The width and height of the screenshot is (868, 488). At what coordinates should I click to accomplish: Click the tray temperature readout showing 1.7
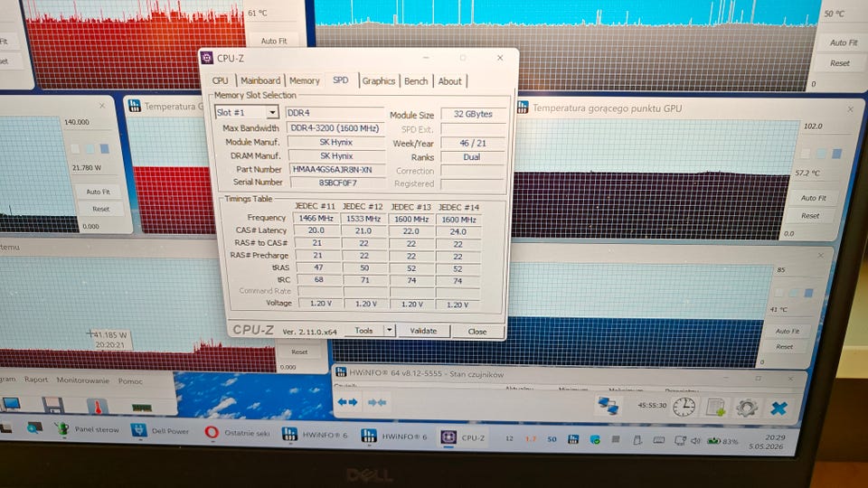(x=531, y=439)
